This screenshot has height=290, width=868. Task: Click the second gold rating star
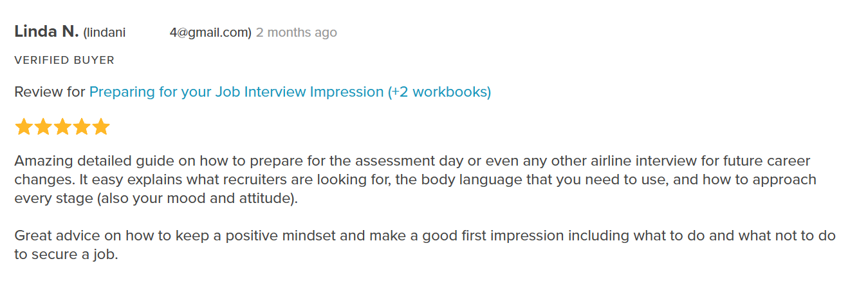tap(43, 127)
